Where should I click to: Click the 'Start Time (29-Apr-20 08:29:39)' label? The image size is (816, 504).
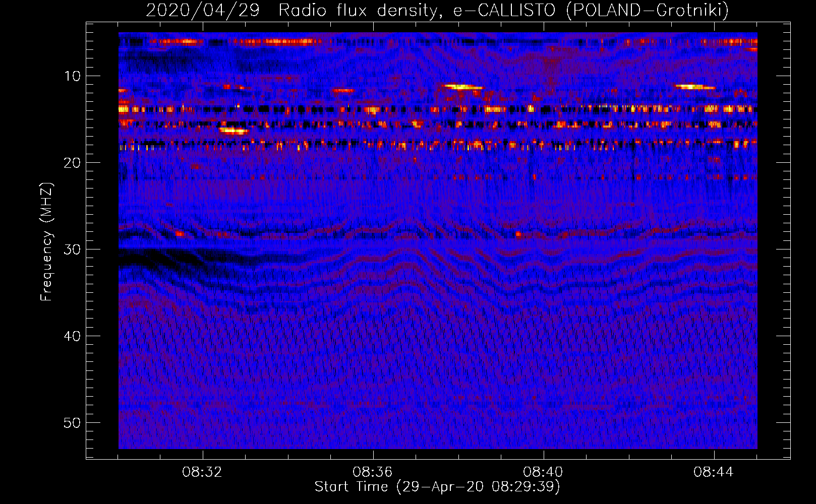click(x=437, y=487)
